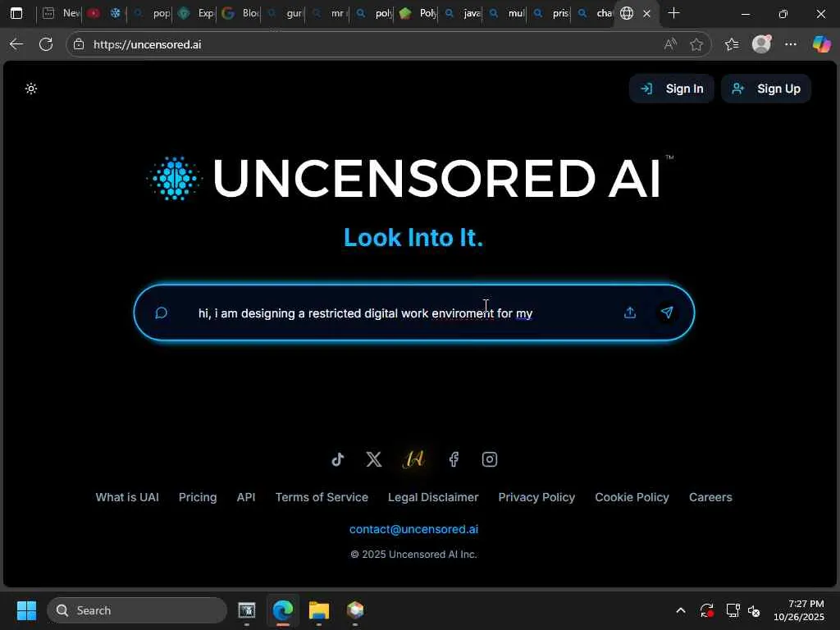Click the send paper-plane icon
The image size is (840, 630).
(x=666, y=313)
